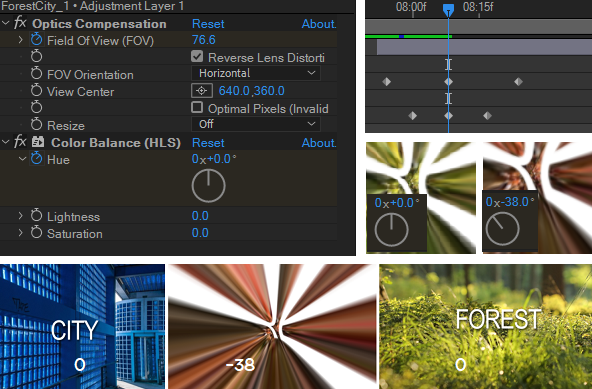Select the Adjustment Layer bar in timeline
Viewport: 592px width, 389px height.
[x=484, y=48]
